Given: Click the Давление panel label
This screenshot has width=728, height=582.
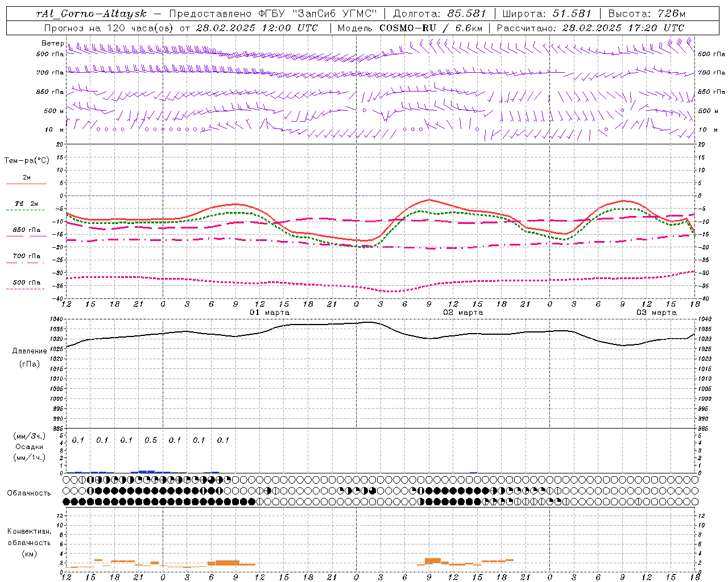Looking at the screenshot, I should pos(30,351).
